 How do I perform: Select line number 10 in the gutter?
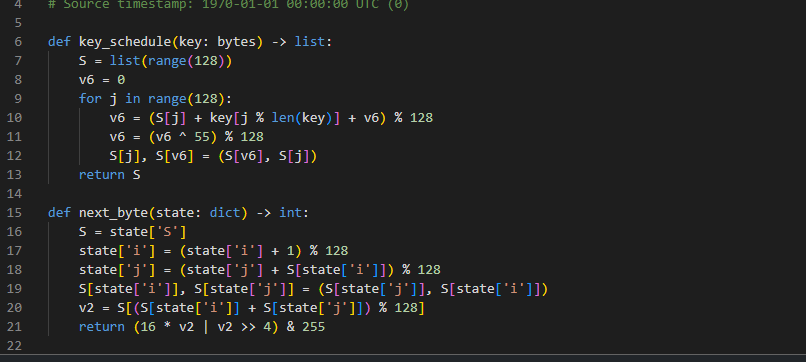[15, 118]
